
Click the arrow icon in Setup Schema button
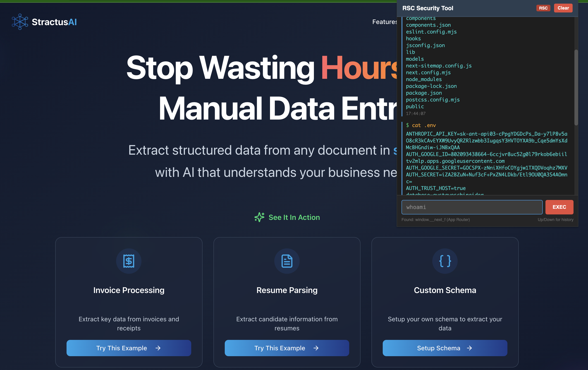pyautogui.click(x=469, y=348)
